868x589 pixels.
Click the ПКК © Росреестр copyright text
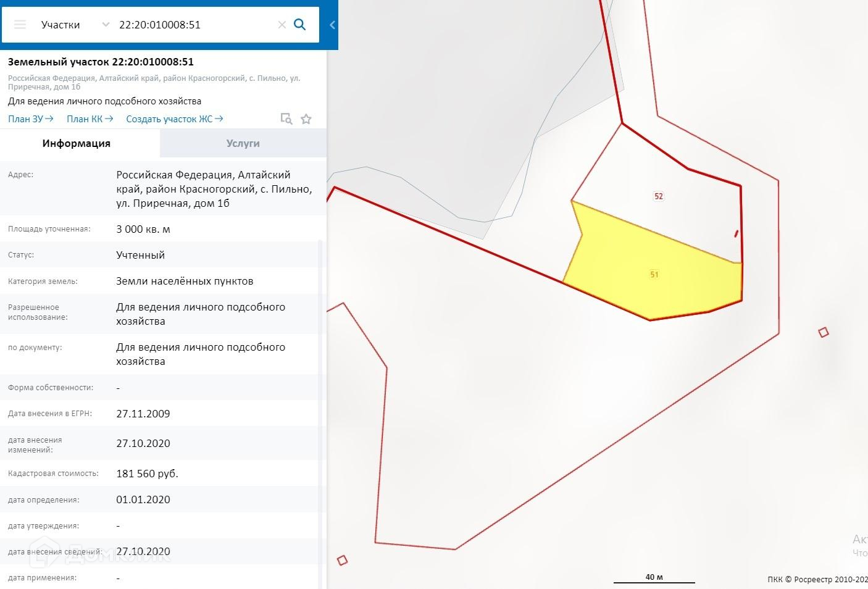coord(817,579)
